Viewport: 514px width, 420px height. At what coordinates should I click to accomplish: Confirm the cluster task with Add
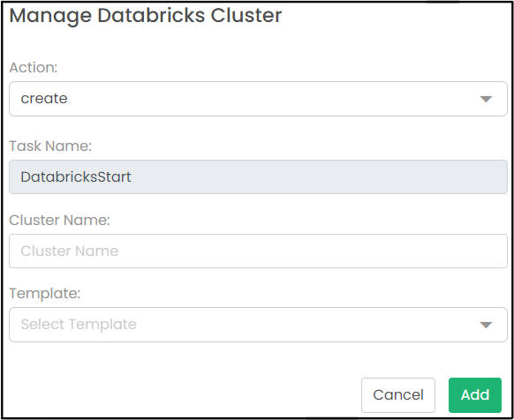pos(475,395)
